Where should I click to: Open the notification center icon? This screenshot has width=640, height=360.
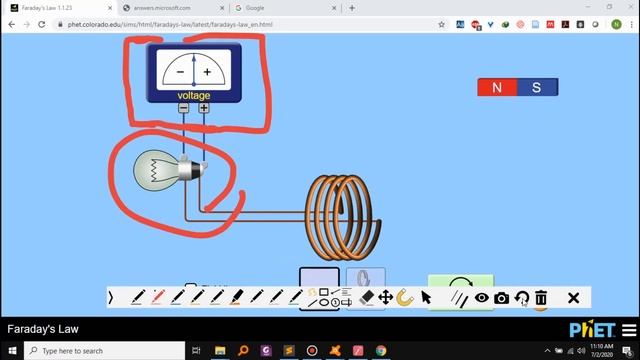(627, 351)
